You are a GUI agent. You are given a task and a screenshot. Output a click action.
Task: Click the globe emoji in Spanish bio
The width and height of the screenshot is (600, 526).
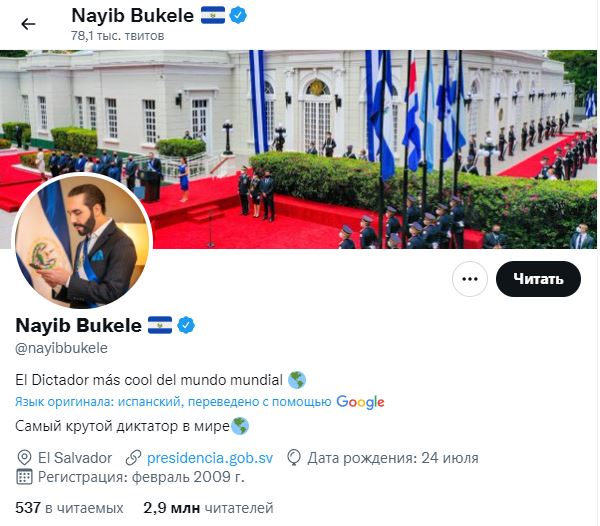297,380
